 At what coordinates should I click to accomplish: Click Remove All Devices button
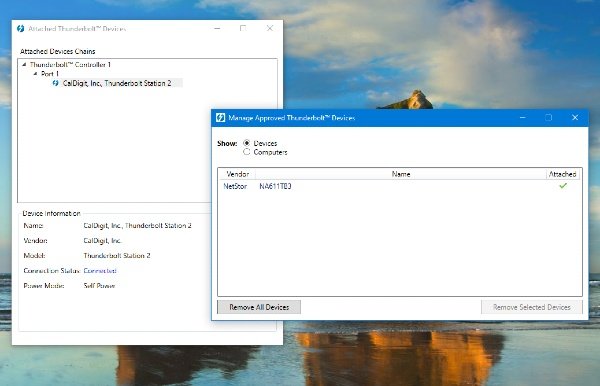[259, 307]
